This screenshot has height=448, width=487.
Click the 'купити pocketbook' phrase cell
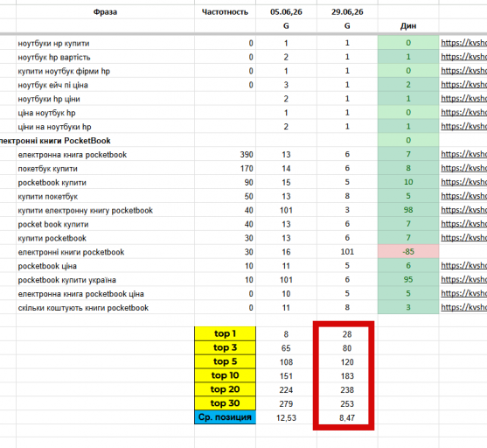click(x=105, y=238)
